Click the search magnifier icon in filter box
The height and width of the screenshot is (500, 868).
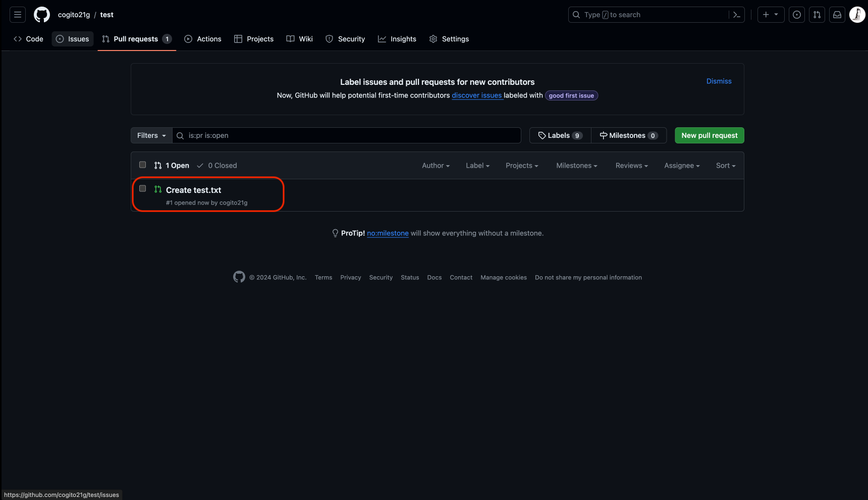[x=180, y=135]
